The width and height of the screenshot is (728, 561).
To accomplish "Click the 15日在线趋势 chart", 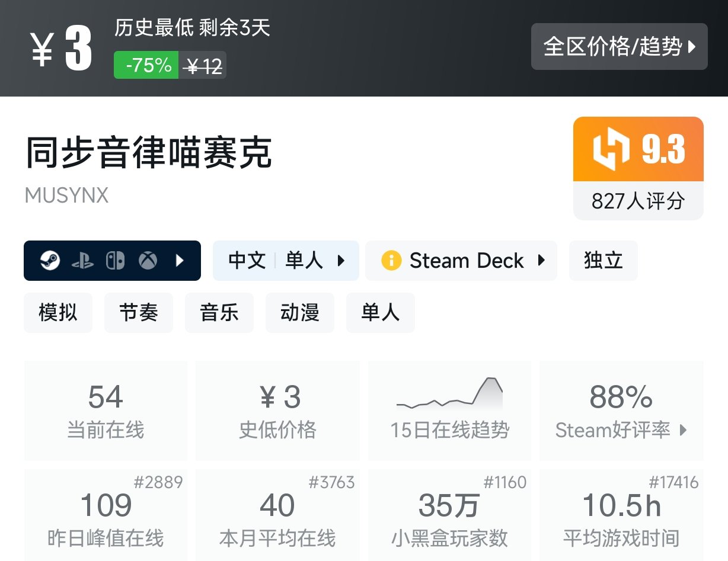I will 449,410.
